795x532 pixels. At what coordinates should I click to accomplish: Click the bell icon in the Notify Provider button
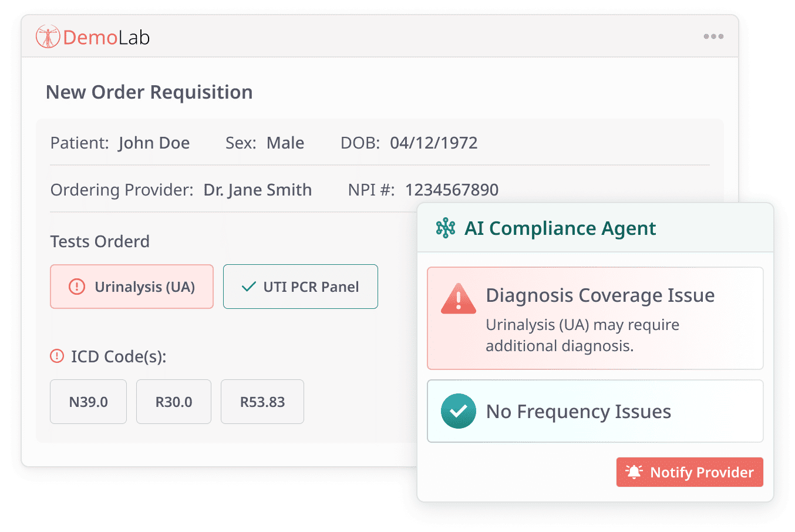click(634, 472)
